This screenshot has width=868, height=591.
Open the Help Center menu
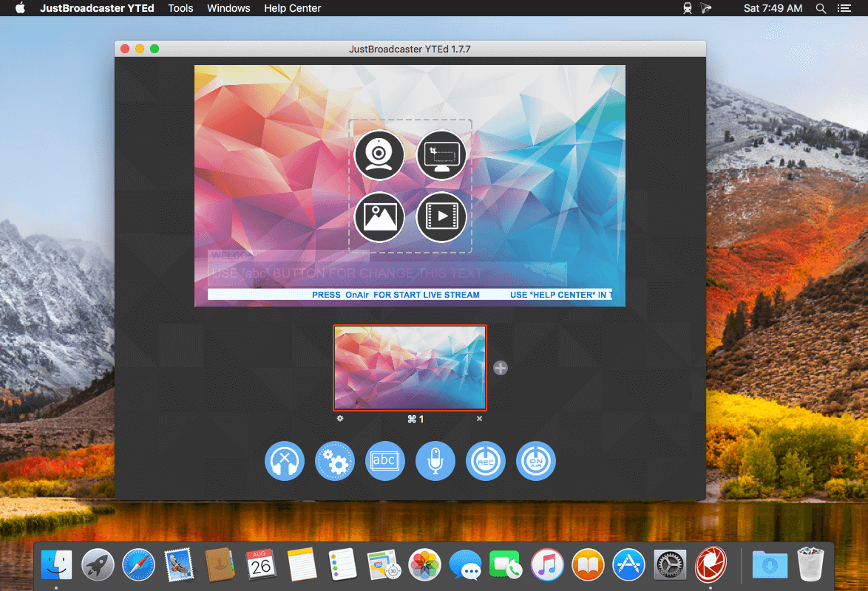[x=292, y=8]
